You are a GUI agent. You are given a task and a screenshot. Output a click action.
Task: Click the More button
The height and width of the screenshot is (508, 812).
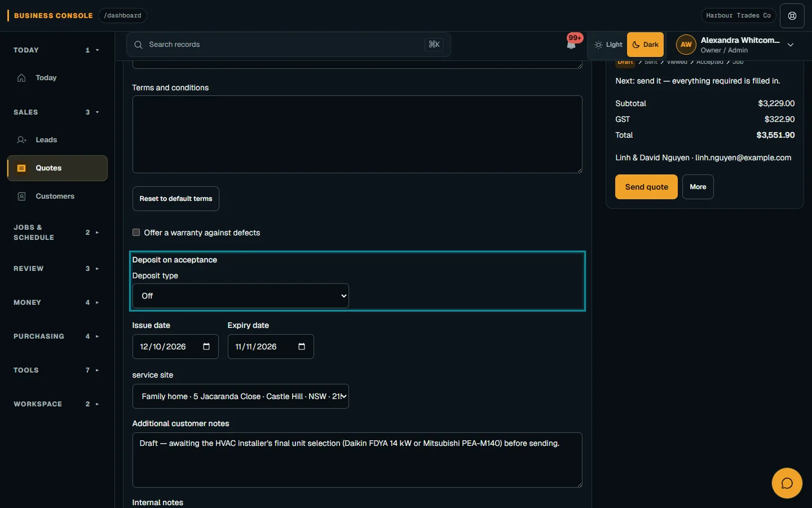[x=698, y=187]
